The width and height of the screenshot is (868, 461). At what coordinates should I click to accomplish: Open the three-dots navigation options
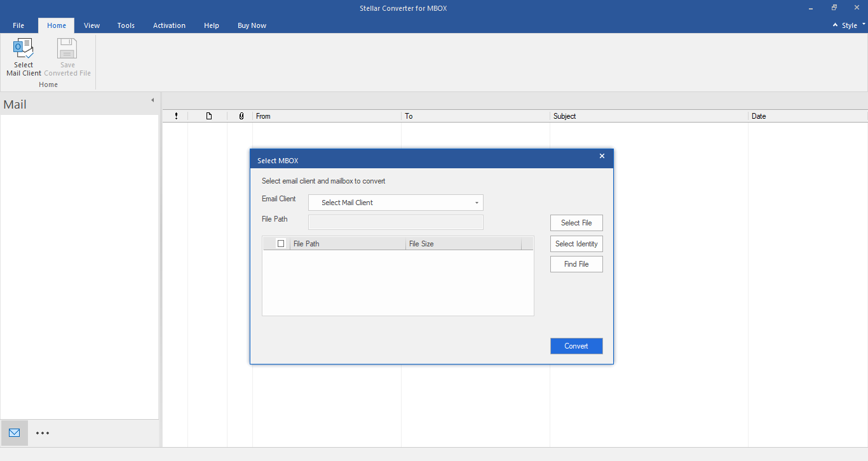[43, 433]
